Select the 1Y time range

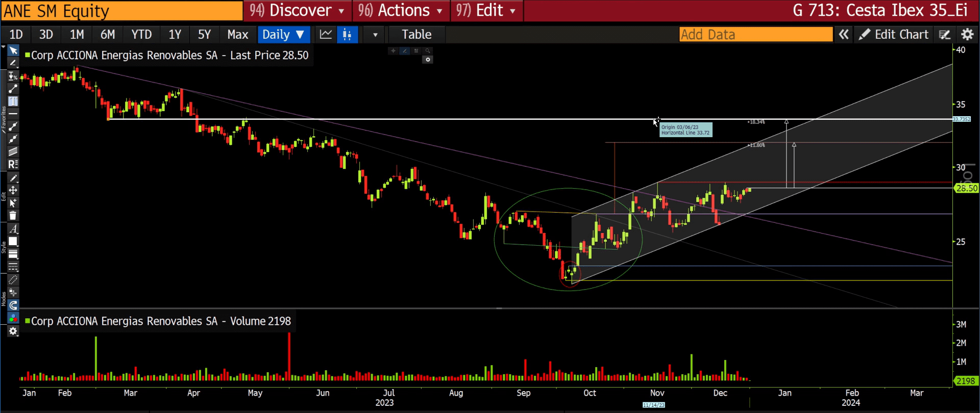175,35
